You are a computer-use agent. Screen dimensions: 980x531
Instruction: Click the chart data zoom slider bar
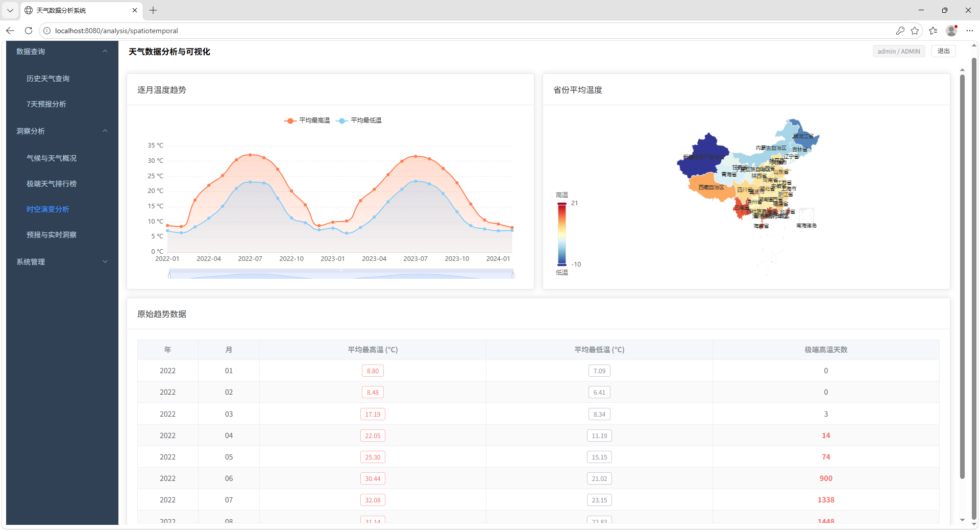(341, 275)
